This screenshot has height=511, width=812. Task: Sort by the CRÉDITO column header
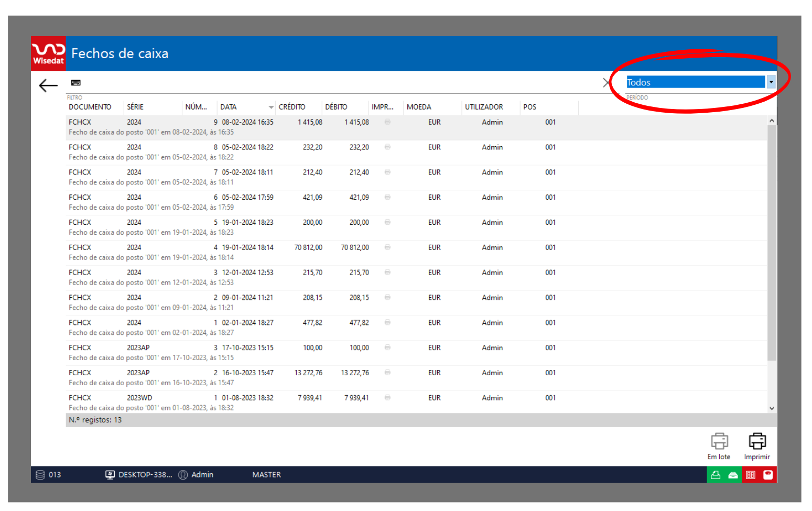pyautogui.click(x=292, y=107)
